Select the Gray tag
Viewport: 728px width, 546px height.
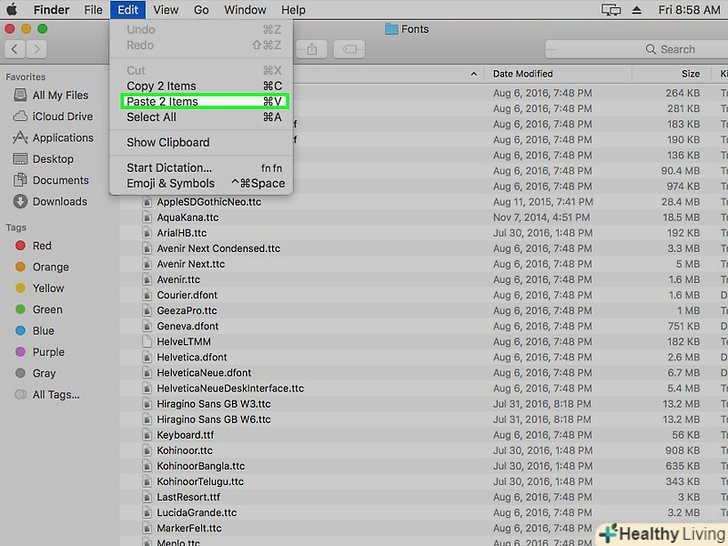[x=35, y=373]
